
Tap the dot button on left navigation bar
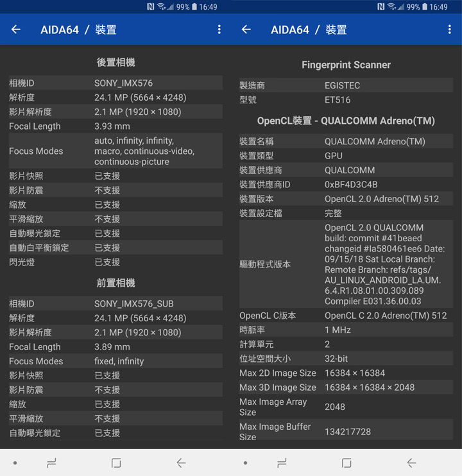15,463
